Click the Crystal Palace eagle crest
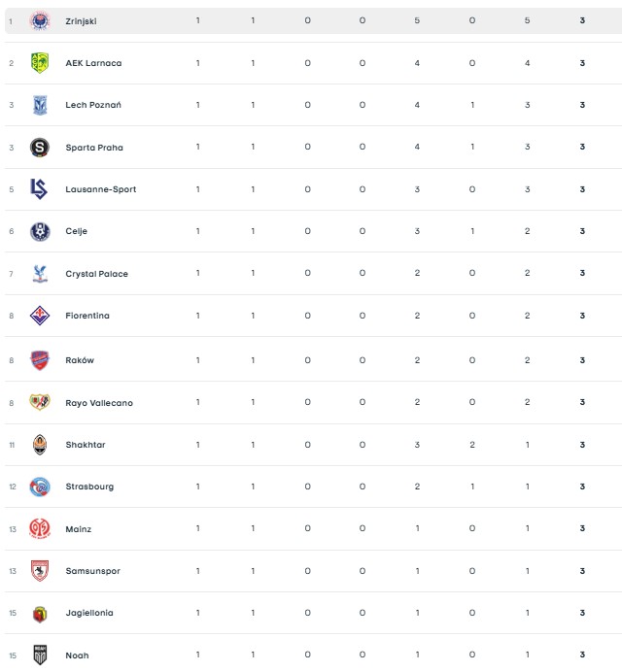622x672 pixels. pyautogui.click(x=39, y=274)
